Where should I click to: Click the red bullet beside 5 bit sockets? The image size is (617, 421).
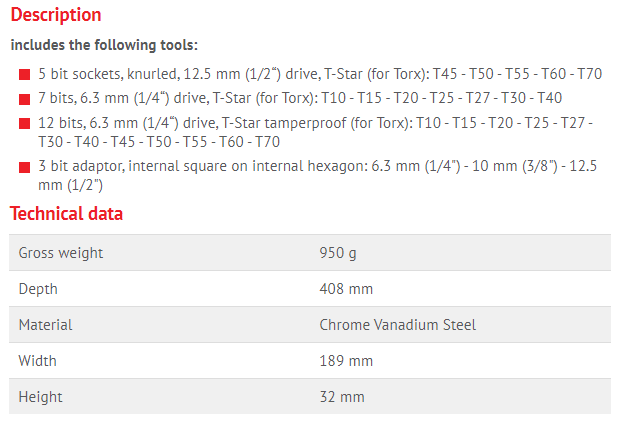[x=24, y=74]
